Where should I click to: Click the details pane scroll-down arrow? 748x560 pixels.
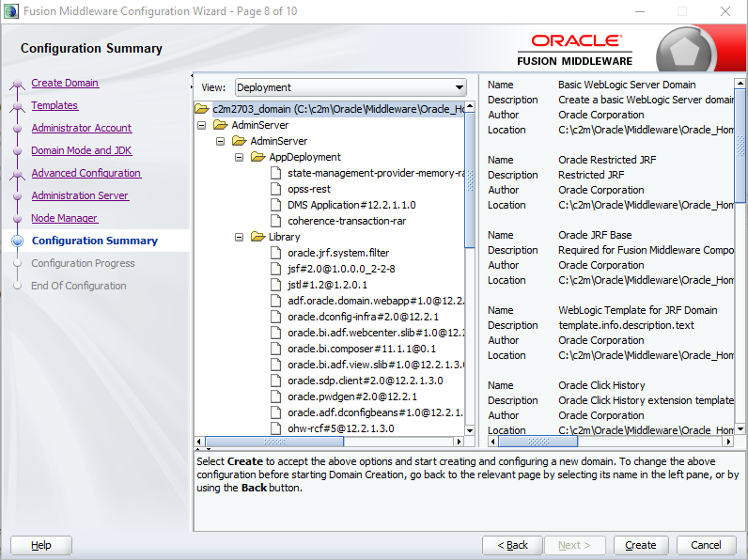coord(740,429)
